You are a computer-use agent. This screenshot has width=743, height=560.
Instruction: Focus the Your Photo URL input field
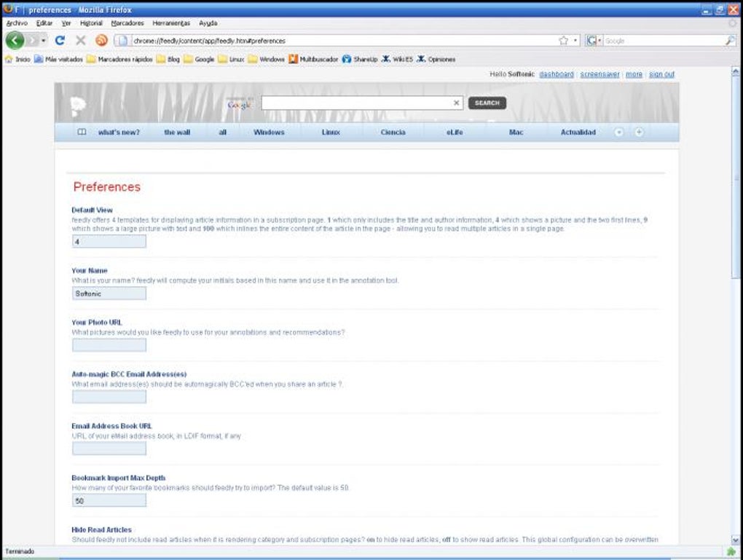pyautogui.click(x=109, y=345)
